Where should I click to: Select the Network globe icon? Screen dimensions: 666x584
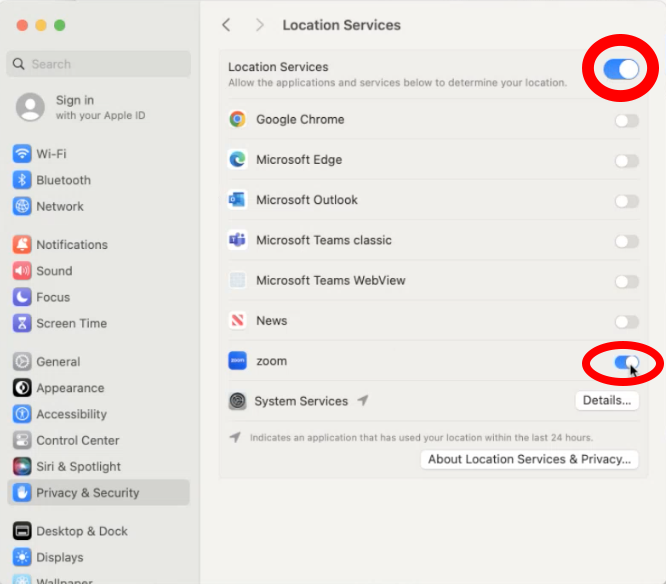coord(22,206)
